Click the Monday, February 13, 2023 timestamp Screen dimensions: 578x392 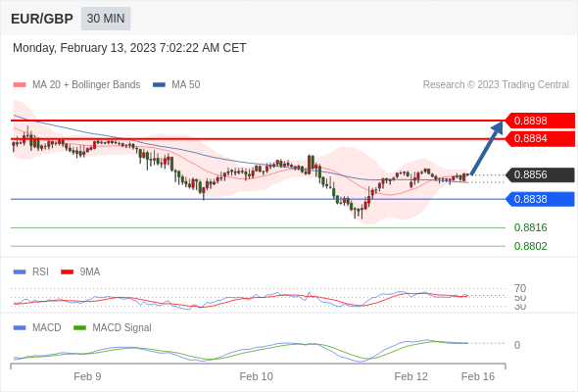[129, 48]
